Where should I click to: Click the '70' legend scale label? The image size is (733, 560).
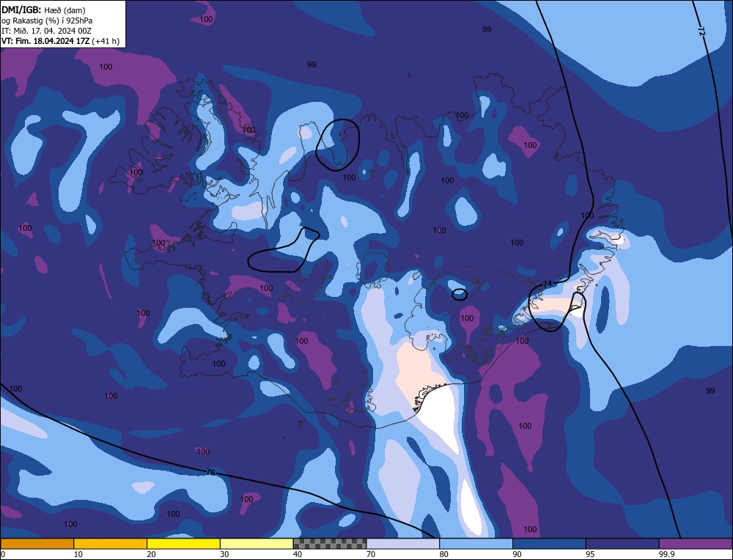click(371, 554)
